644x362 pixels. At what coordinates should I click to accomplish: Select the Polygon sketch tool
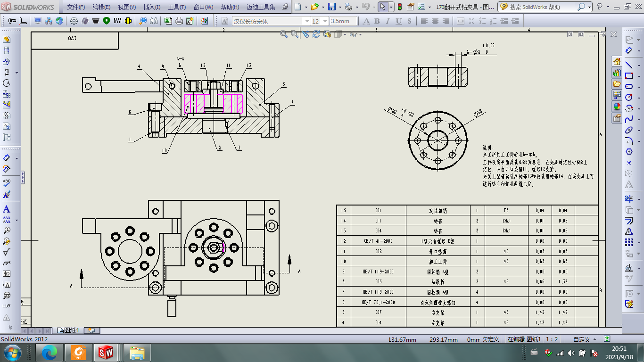(629, 152)
